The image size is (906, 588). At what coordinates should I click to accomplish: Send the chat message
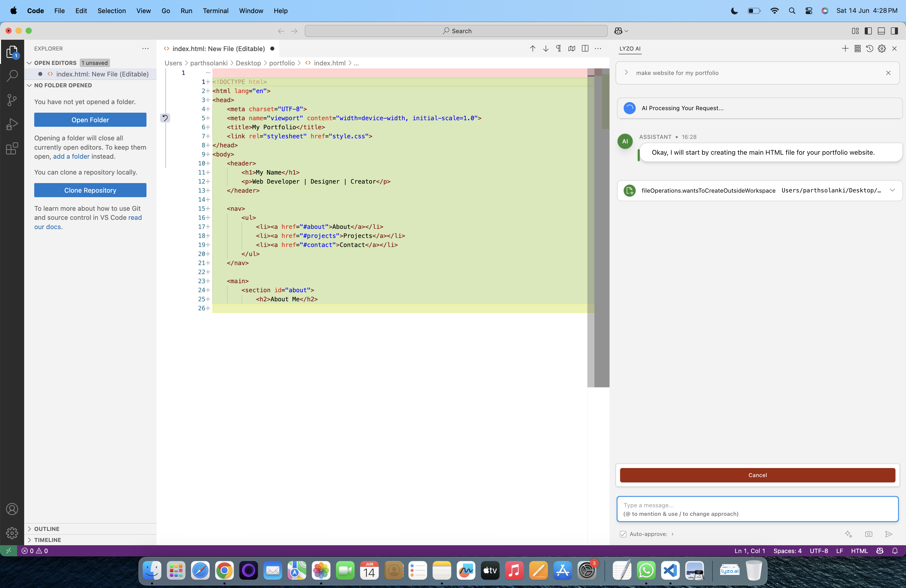[889, 534]
